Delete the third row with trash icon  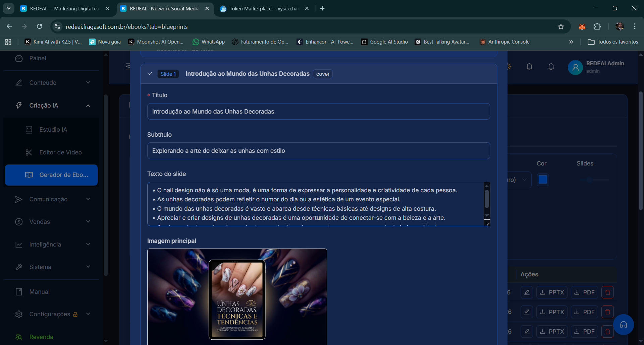607,332
